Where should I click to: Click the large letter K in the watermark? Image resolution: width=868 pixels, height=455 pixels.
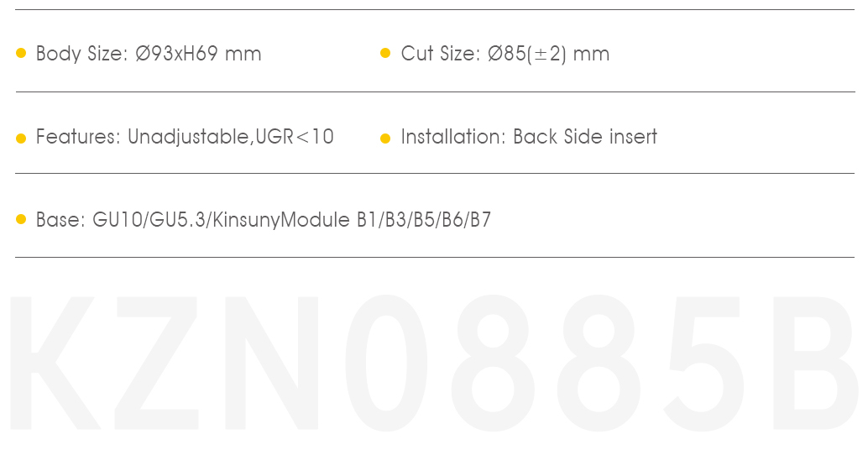pos(54,363)
